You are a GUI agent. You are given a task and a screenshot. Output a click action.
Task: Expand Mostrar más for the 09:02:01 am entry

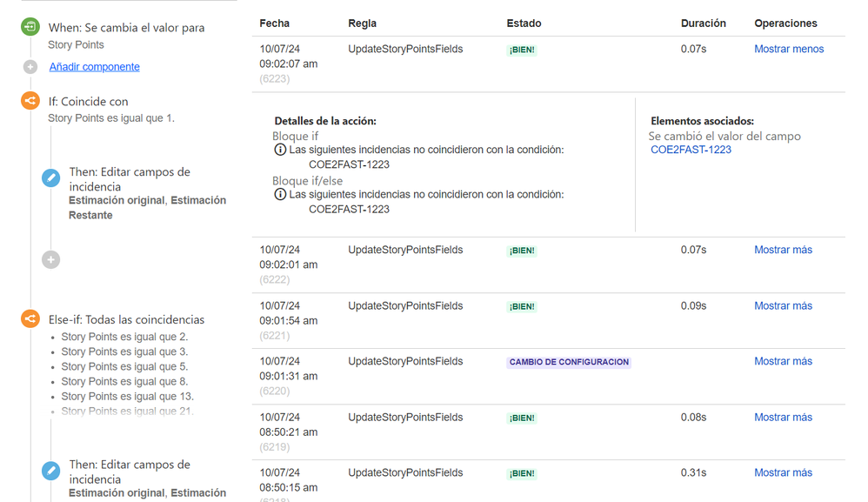tap(784, 250)
